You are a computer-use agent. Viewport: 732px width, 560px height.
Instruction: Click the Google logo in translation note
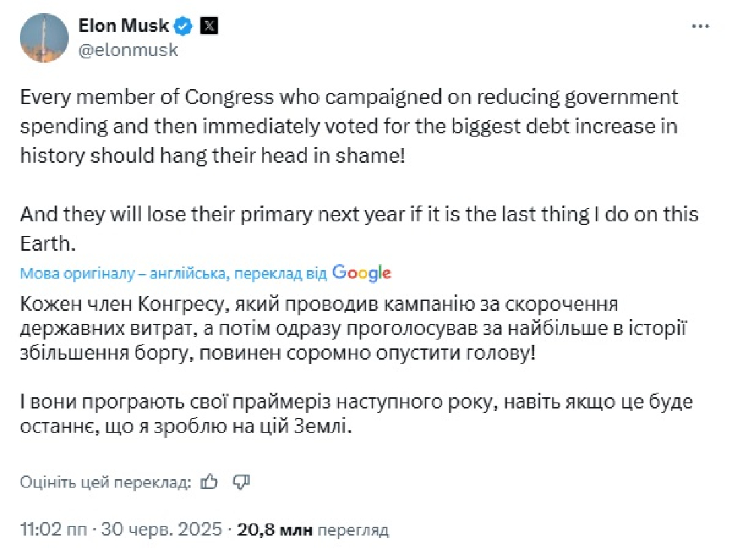point(361,272)
